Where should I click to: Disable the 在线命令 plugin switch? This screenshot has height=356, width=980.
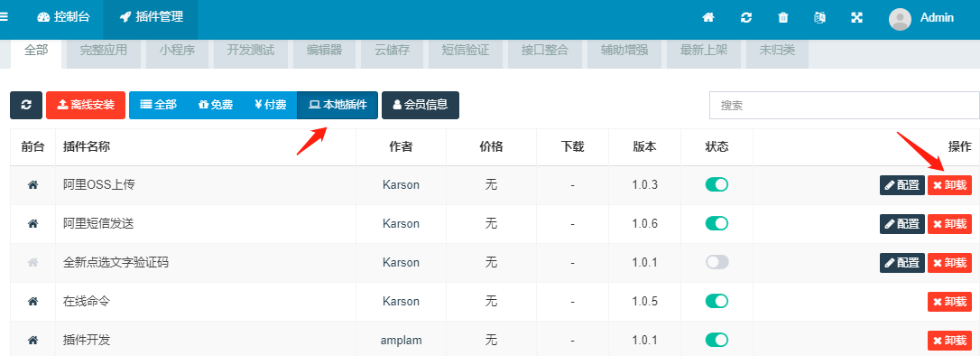coord(717,301)
